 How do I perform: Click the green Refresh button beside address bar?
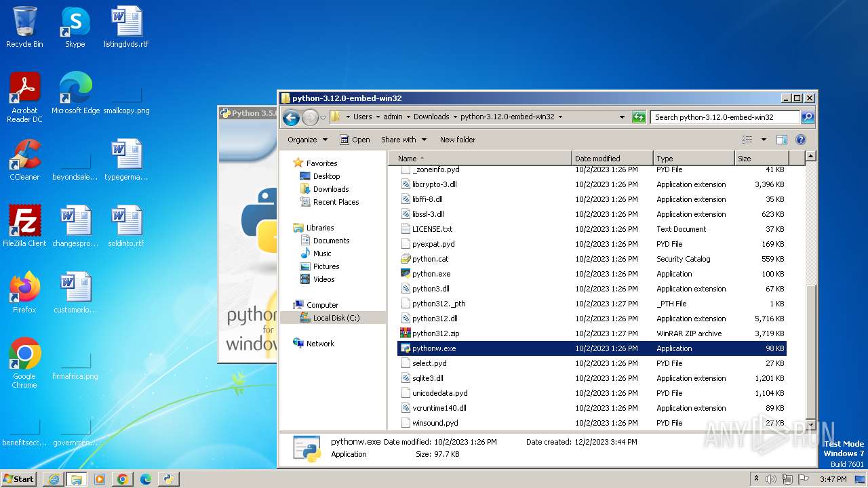(638, 117)
